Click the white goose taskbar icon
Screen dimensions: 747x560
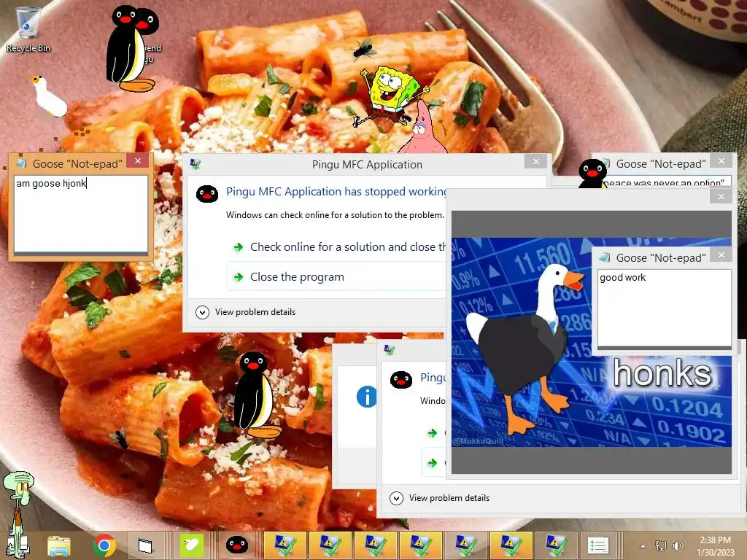191,545
